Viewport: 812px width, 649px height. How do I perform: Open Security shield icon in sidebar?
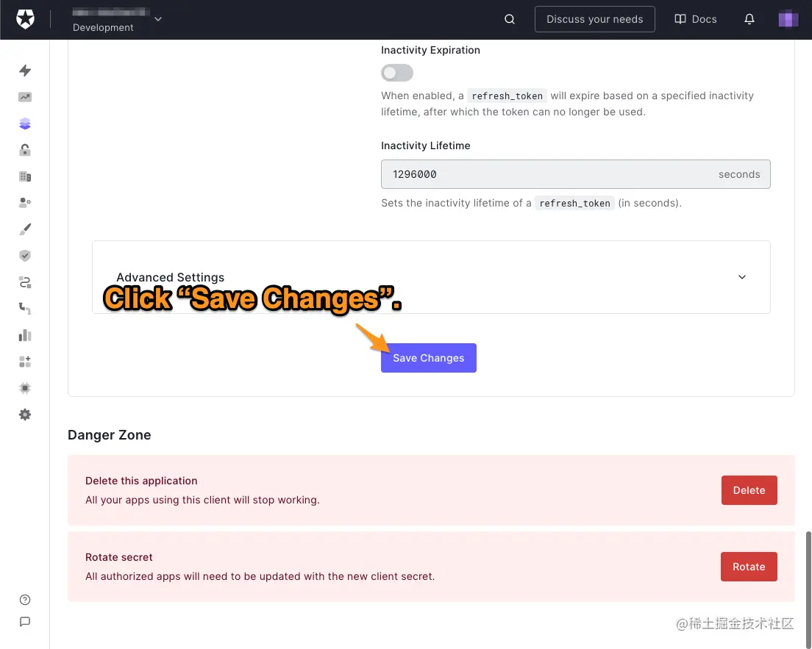point(25,256)
